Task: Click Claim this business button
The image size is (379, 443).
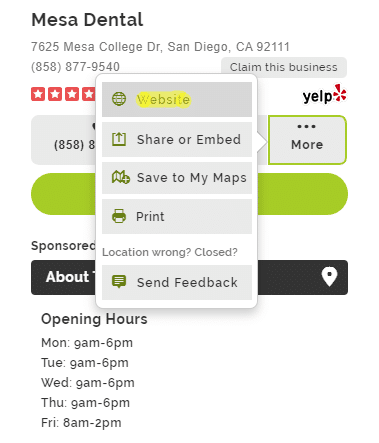Action: tap(284, 67)
